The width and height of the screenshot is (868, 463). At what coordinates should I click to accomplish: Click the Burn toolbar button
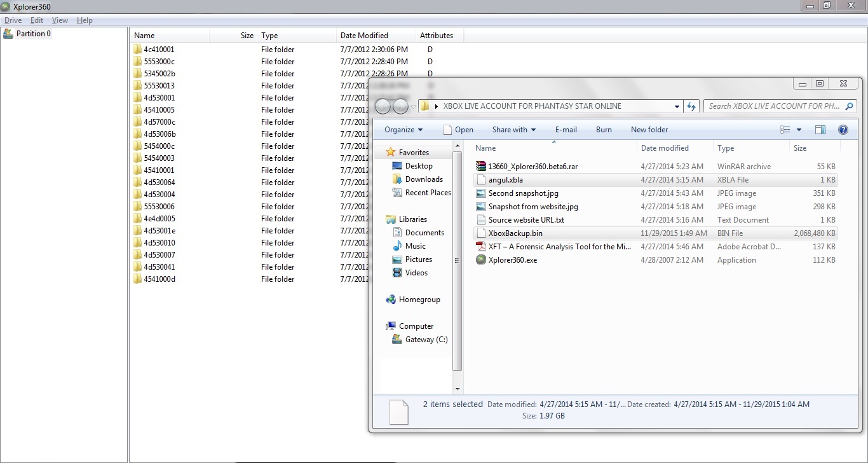604,130
